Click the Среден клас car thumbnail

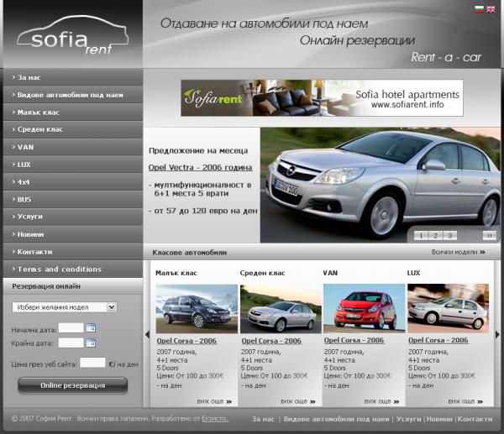pos(281,308)
